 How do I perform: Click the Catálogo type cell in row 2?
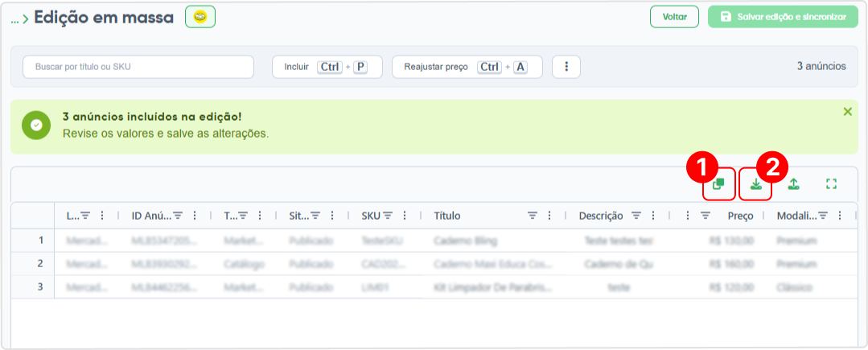click(244, 264)
